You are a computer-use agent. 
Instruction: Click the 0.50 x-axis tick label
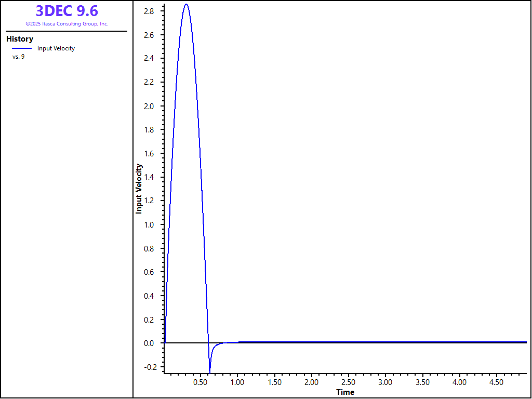pyautogui.click(x=201, y=382)
